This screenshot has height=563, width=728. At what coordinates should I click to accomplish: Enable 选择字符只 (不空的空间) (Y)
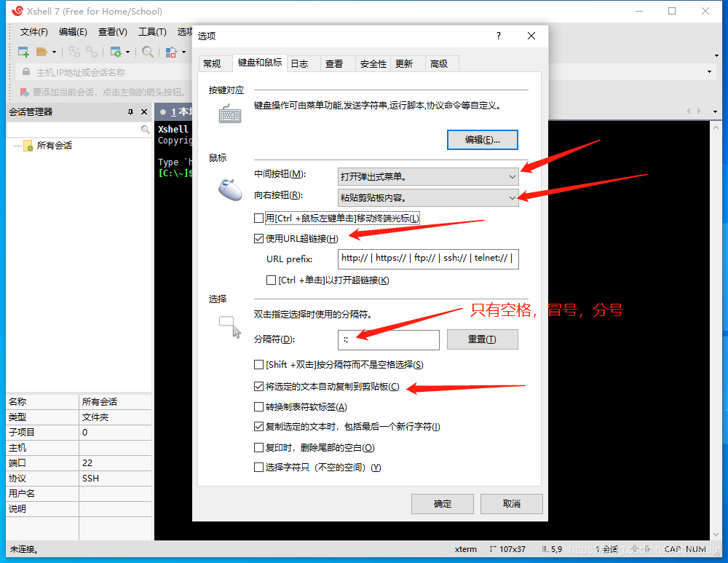258,468
